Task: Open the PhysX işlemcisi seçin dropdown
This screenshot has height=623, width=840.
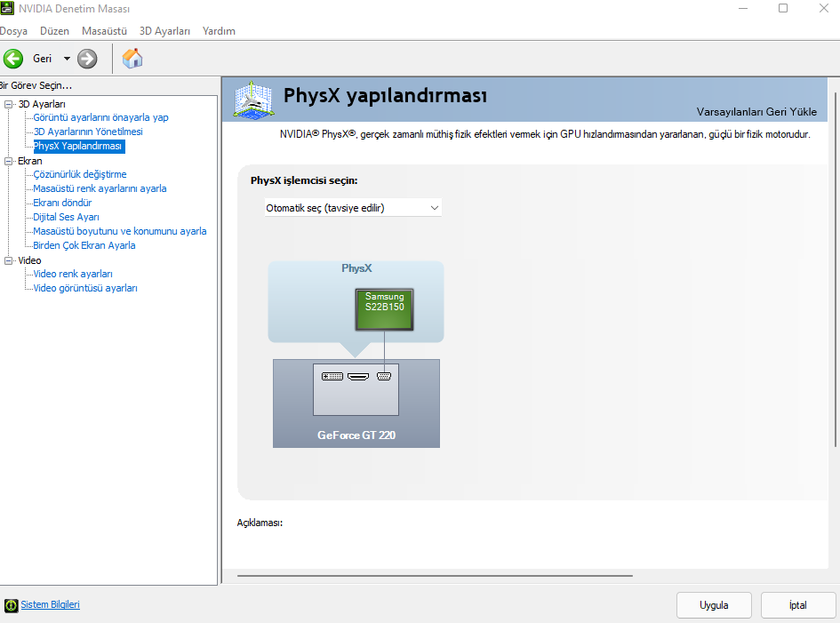Action: (353, 208)
